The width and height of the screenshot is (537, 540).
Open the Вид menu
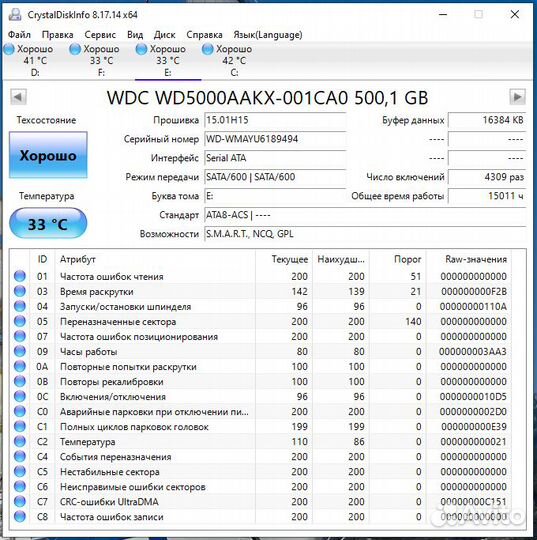[x=135, y=35]
